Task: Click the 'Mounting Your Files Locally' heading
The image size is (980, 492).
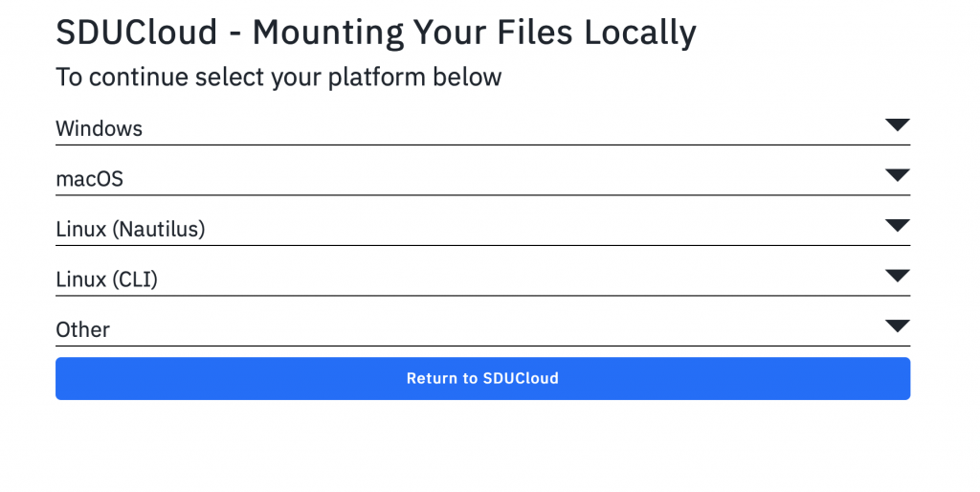Action: pyautogui.click(x=474, y=34)
